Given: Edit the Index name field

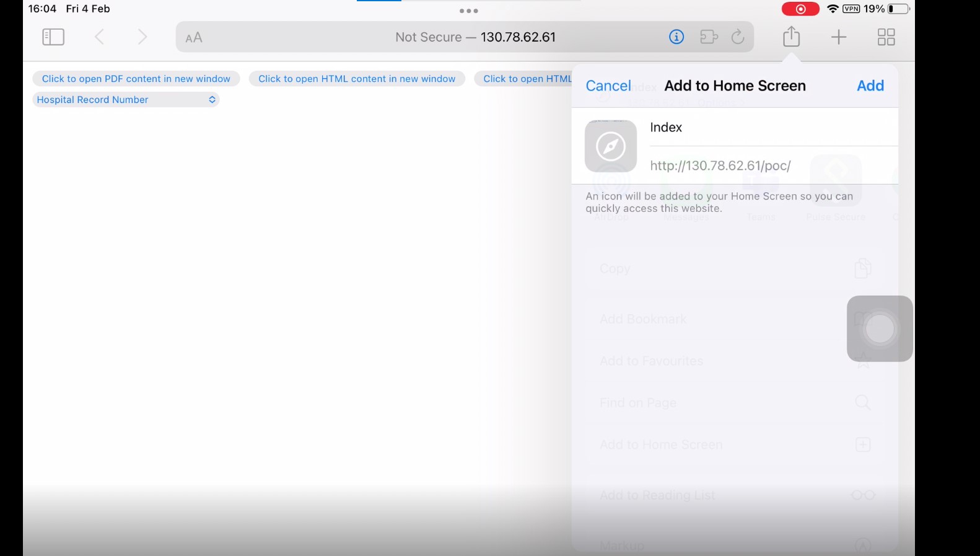Looking at the screenshot, I should coord(774,127).
